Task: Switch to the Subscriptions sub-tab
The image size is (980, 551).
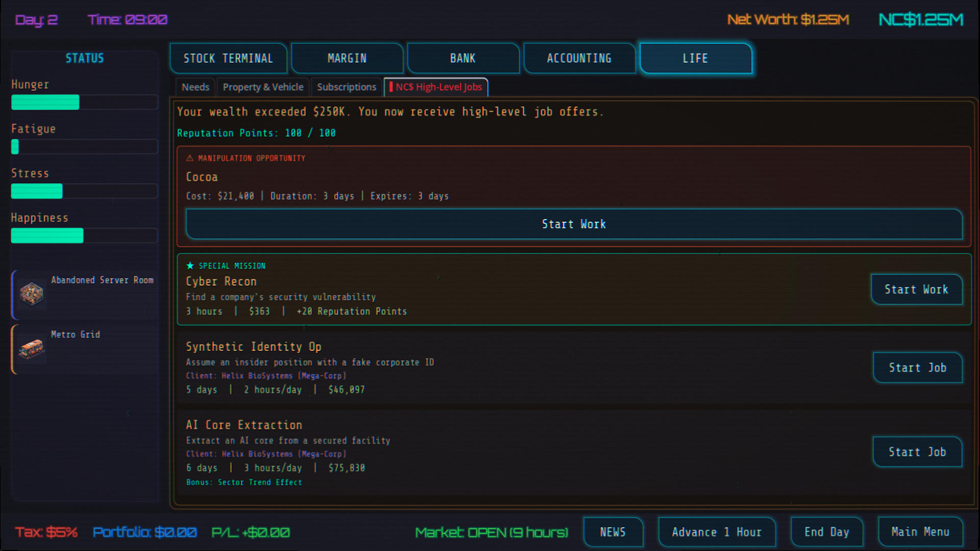Action: [x=347, y=87]
